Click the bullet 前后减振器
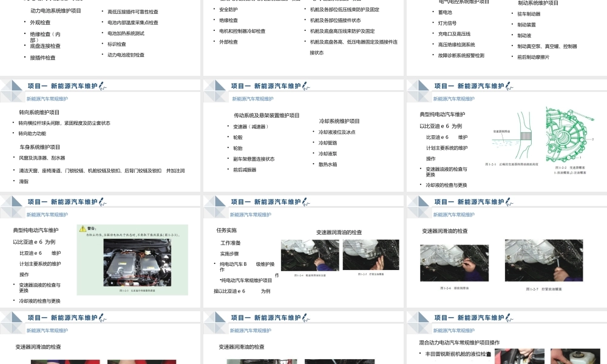 [245, 170]
